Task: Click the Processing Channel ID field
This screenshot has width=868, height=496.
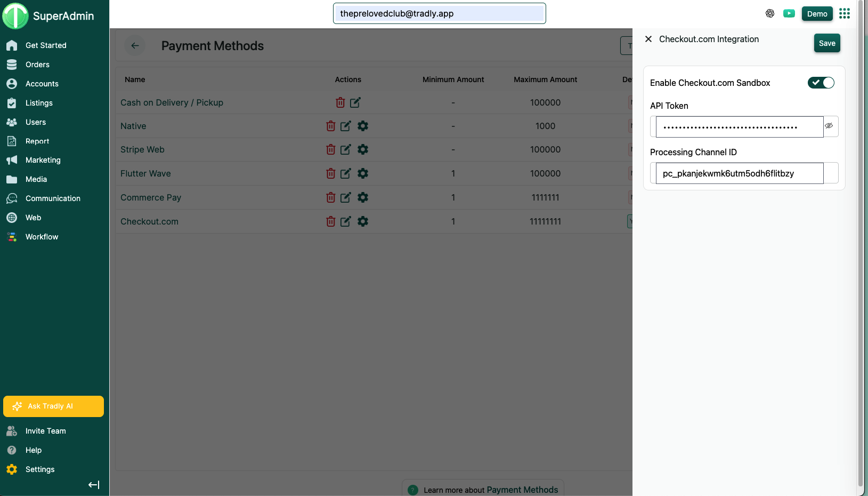Action: click(x=739, y=173)
